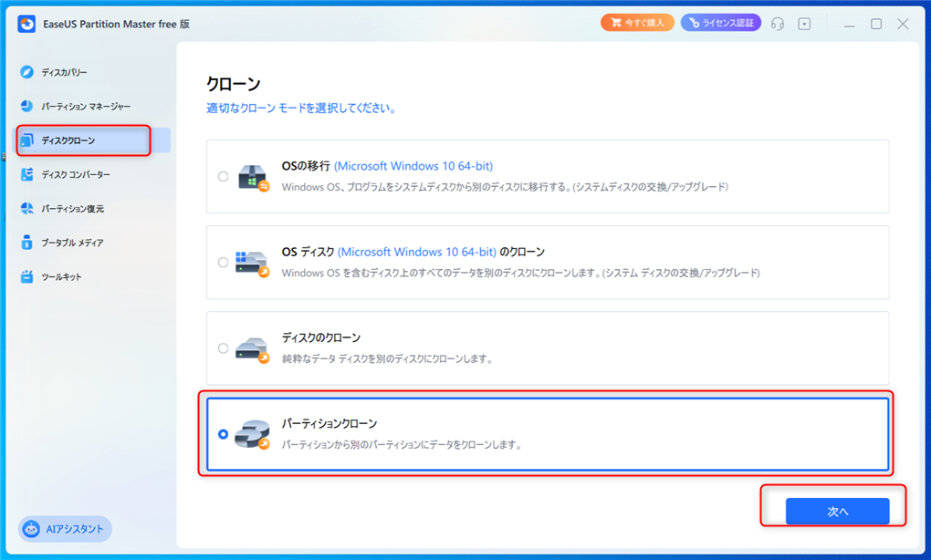Click the 次へ next button
The image size is (931, 560).
[x=837, y=512]
